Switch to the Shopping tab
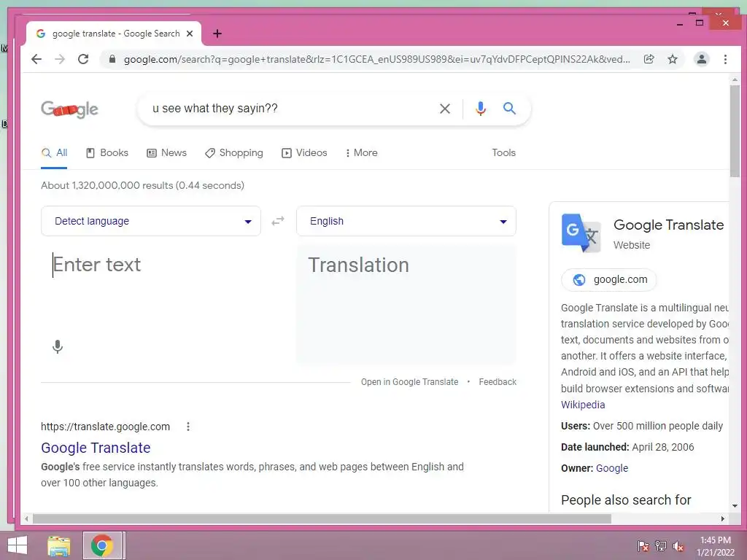Screen dimensions: 747x560 pos(234,153)
